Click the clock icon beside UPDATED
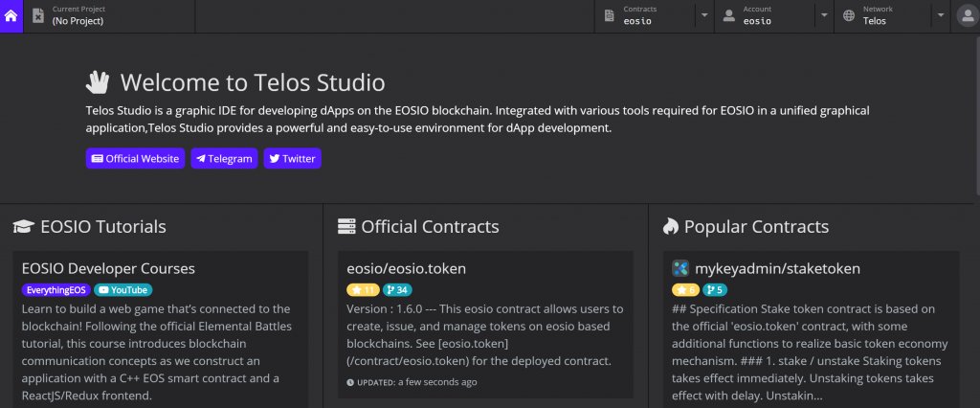This screenshot has height=408, width=980. coord(350,382)
